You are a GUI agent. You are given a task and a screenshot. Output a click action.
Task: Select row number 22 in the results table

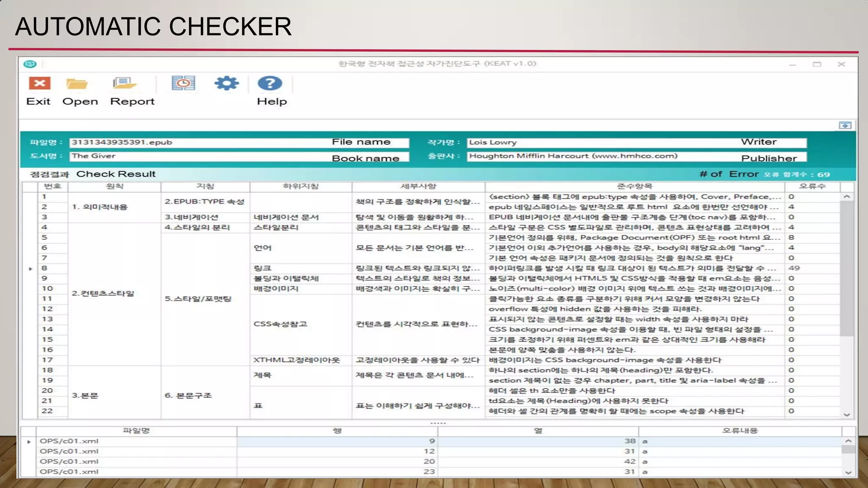click(x=53, y=411)
